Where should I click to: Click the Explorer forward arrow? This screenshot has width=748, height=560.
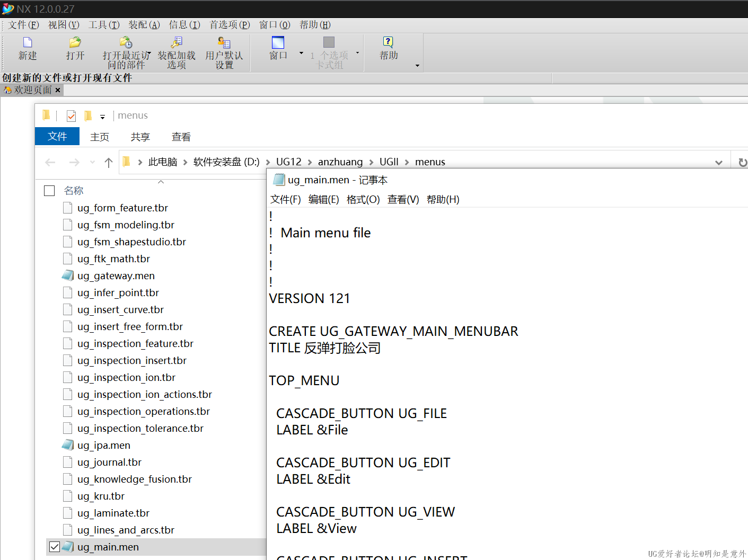tap(74, 162)
